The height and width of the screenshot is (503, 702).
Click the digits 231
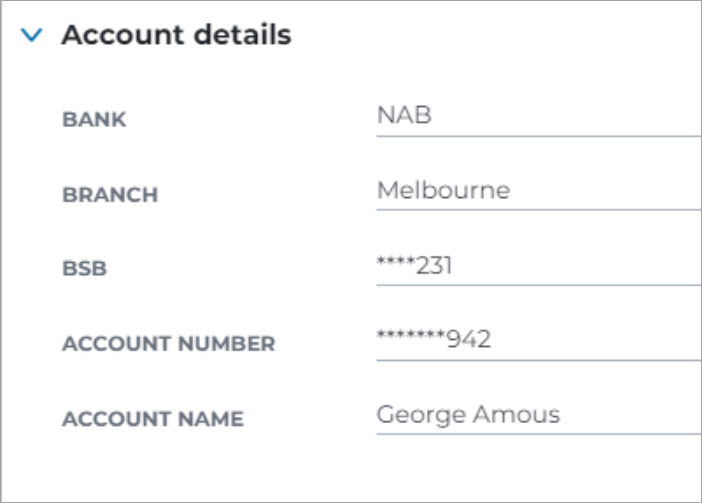coord(434,265)
